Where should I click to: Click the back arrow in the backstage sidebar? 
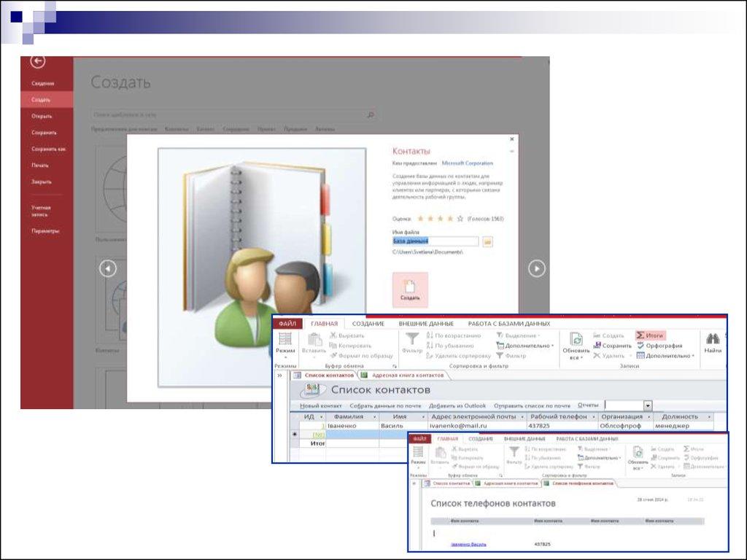point(37,62)
